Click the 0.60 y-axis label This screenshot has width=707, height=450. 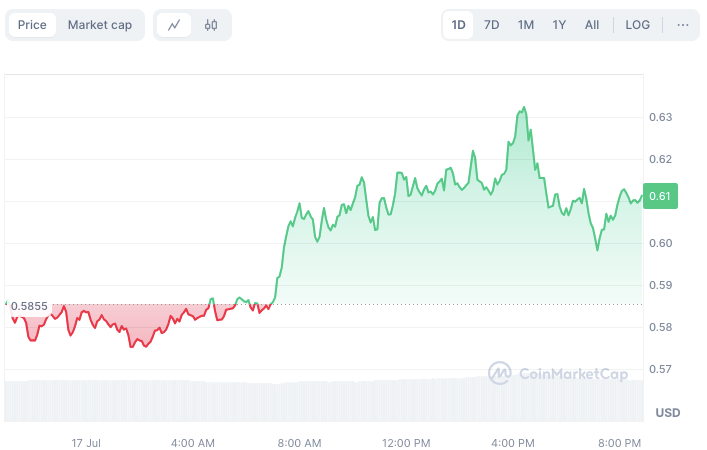pyautogui.click(x=660, y=243)
